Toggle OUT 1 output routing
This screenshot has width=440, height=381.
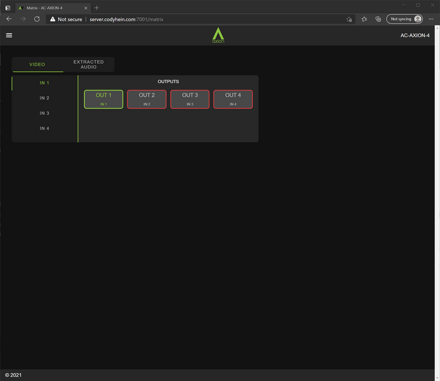(104, 99)
